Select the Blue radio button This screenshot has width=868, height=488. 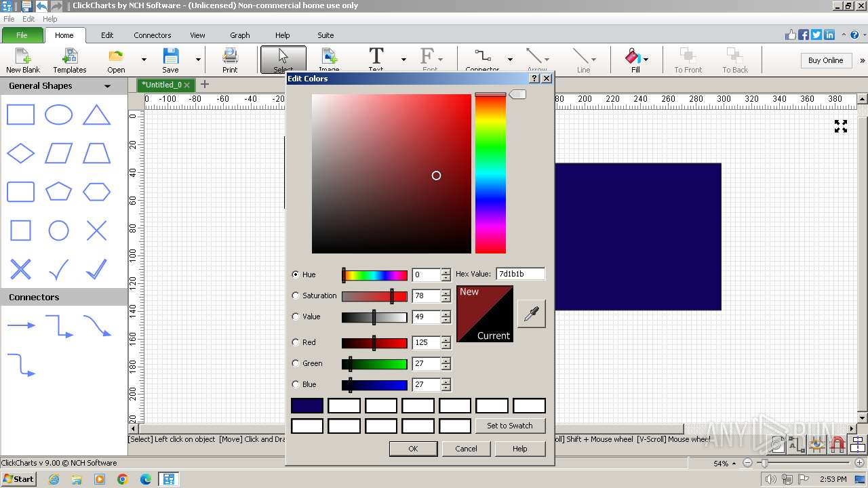[295, 384]
